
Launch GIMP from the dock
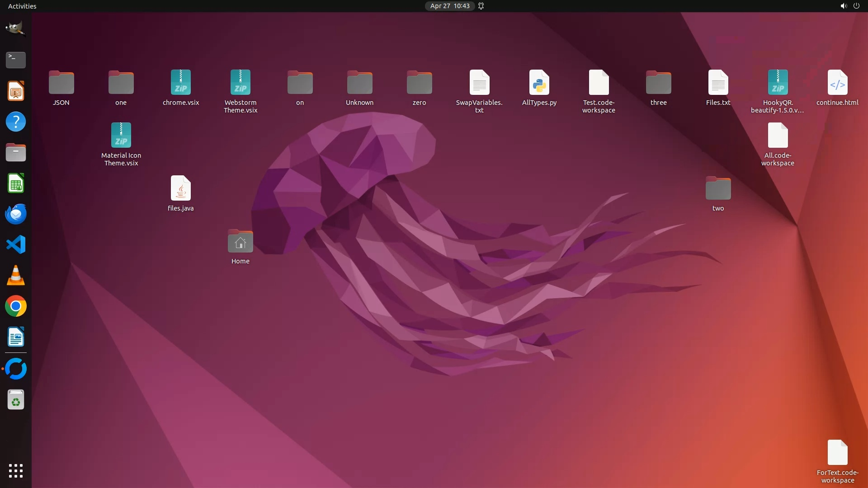tap(16, 28)
